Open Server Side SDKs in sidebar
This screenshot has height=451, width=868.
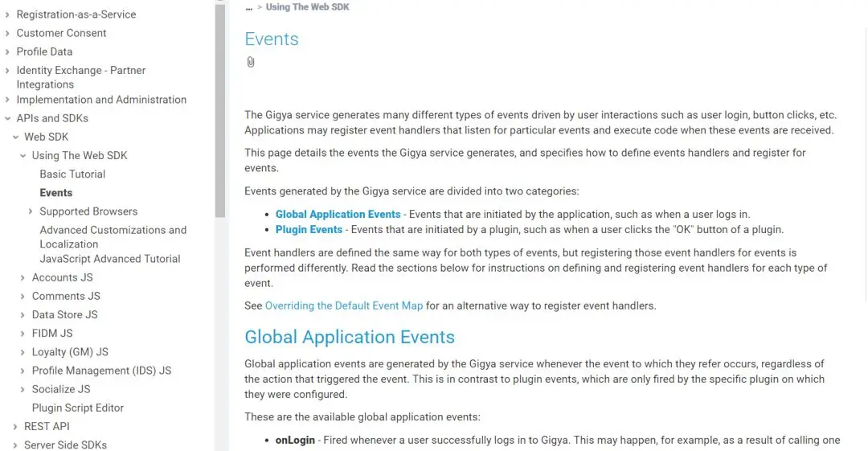tap(65, 445)
